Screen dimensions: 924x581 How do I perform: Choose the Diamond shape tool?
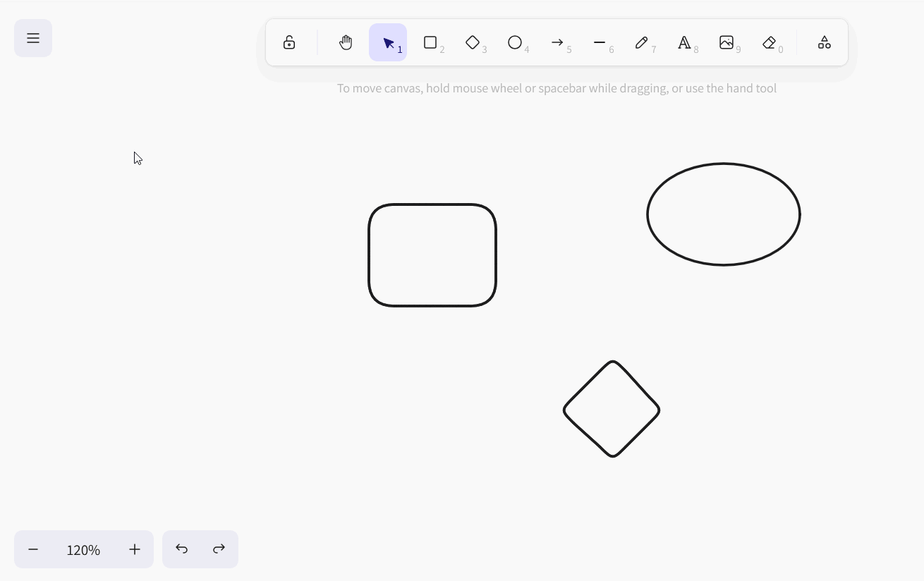click(x=473, y=43)
